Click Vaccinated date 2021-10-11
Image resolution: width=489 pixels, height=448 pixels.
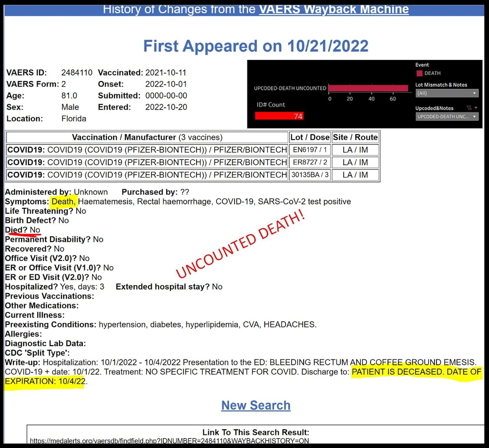[x=166, y=73]
